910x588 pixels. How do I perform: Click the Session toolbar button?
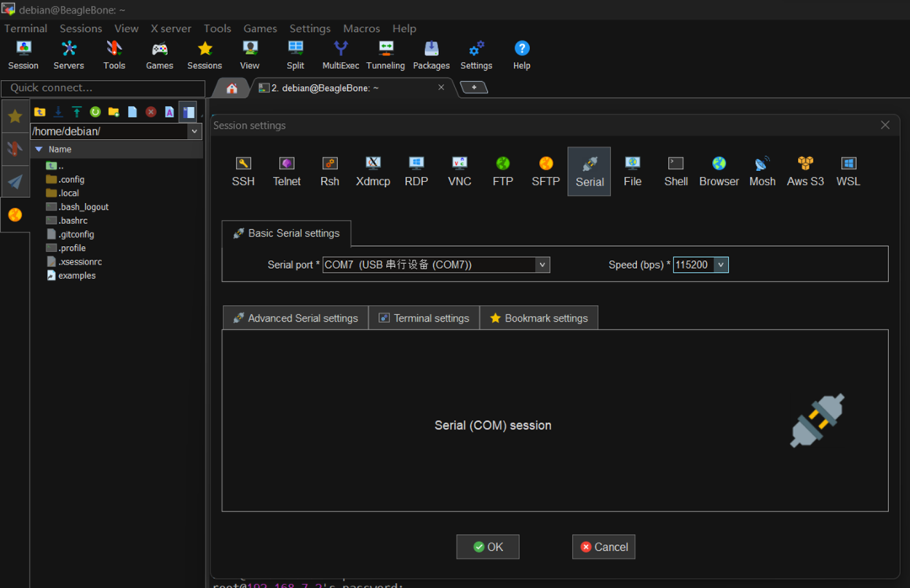point(24,56)
